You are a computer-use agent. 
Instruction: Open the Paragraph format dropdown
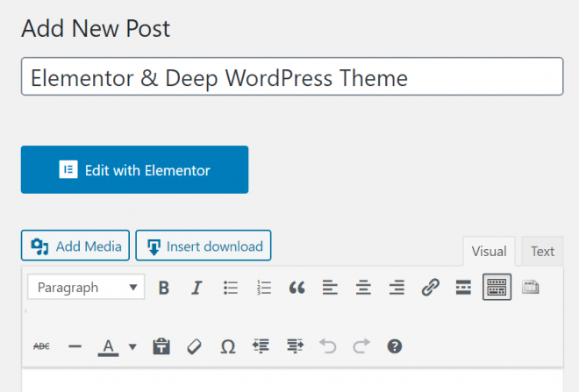click(x=86, y=287)
